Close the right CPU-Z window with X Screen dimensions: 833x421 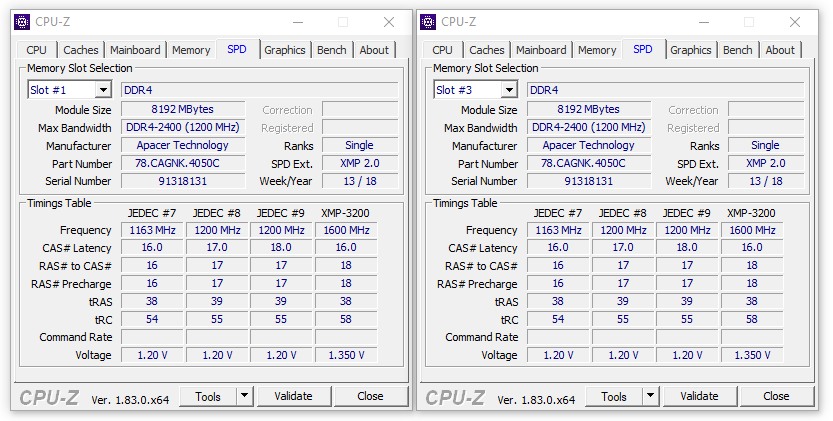(x=795, y=22)
